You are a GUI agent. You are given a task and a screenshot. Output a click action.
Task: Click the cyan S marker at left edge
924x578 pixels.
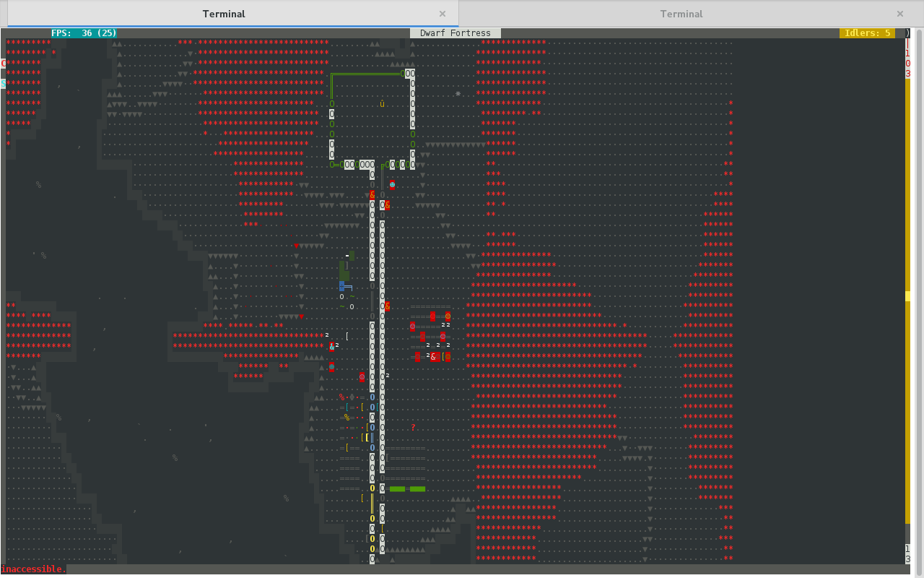click(3, 84)
